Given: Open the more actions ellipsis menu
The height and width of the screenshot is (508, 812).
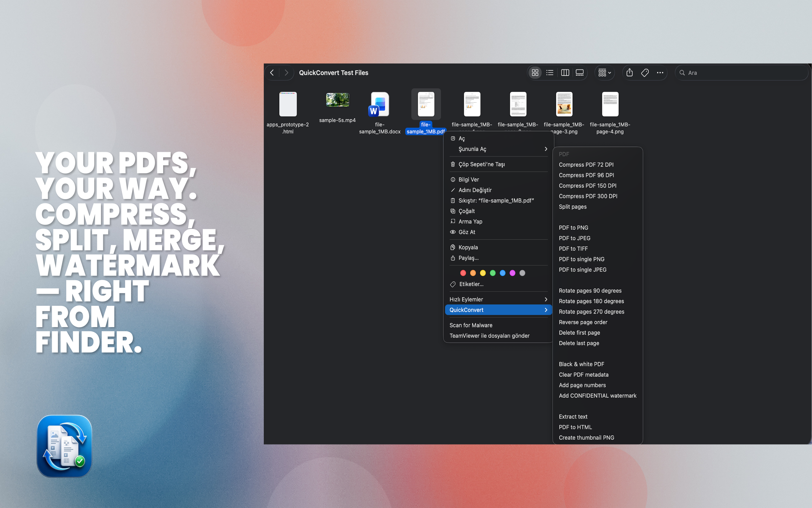Looking at the screenshot, I should point(660,73).
